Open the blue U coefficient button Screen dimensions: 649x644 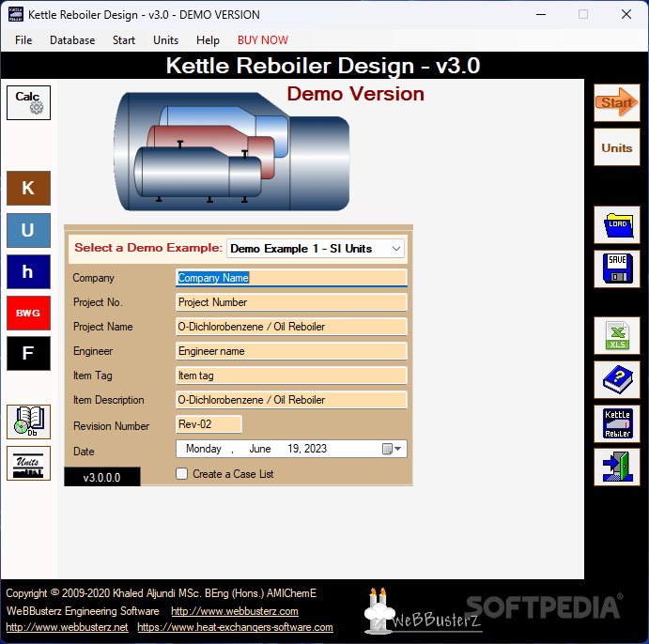[x=28, y=230]
